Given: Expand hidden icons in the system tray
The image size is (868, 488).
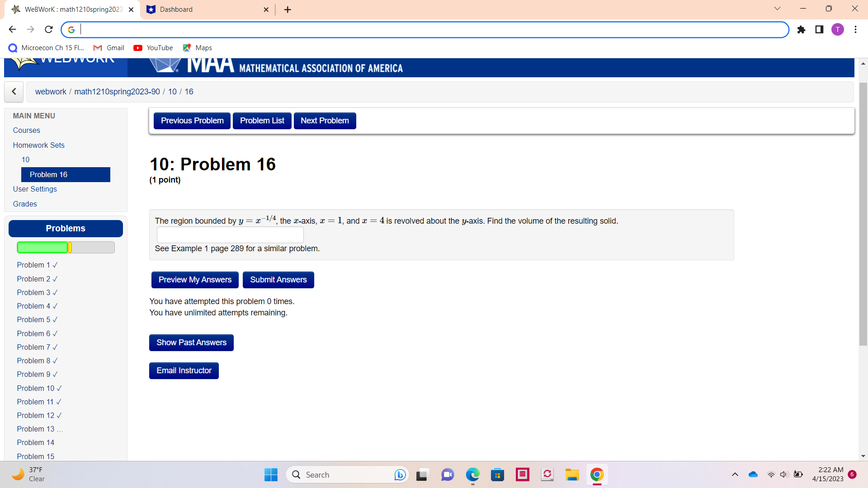Looking at the screenshot, I should tap(735, 474).
